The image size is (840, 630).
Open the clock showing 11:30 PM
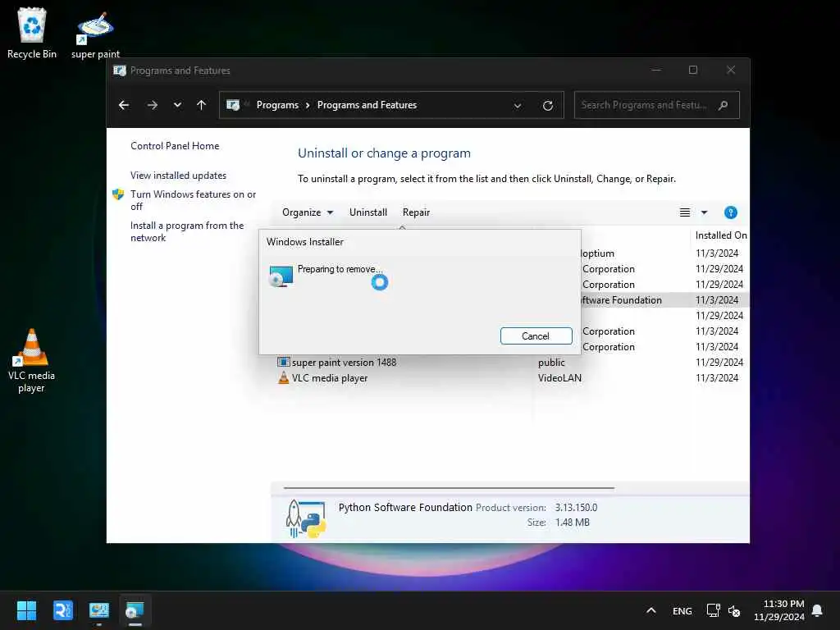pyautogui.click(x=779, y=610)
